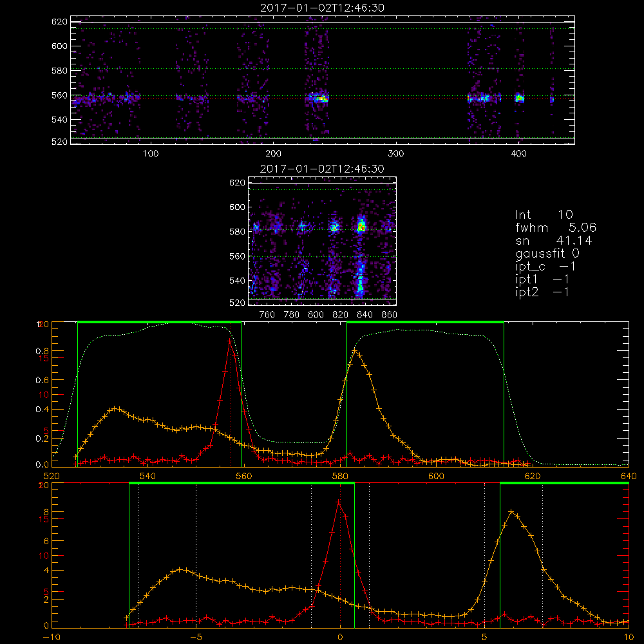Image resolution: width=644 pixels, height=644 pixels.
Task: Click x-axis label '640' of third plot
Action: (629, 476)
